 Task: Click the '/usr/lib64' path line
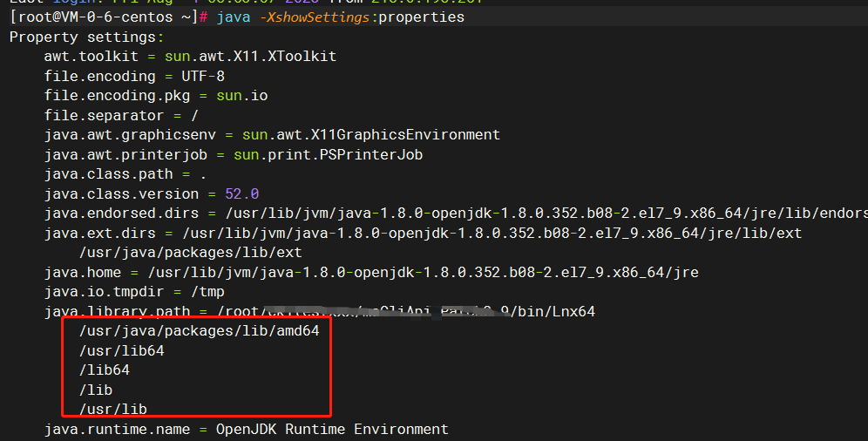[122, 351]
